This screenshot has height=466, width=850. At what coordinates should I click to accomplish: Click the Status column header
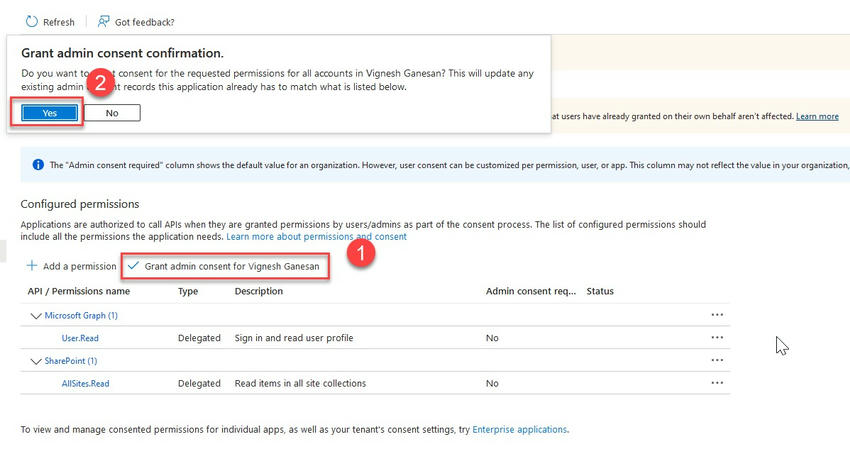[600, 291]
